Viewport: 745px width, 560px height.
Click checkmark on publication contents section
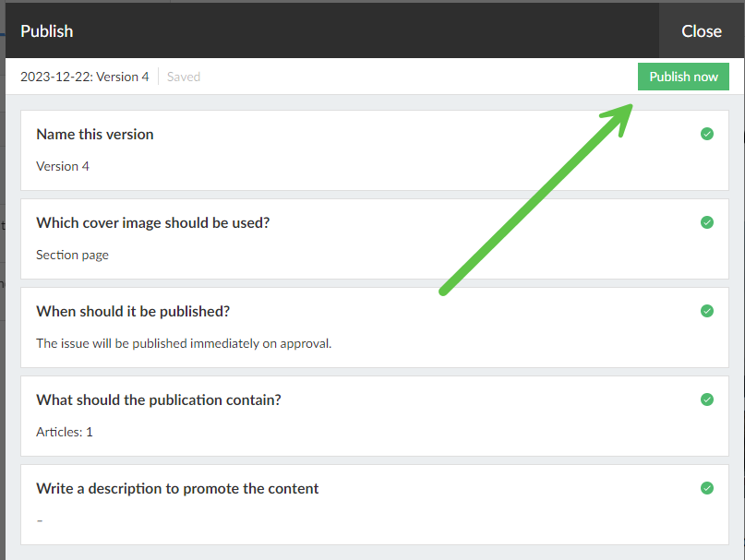(706, 399)
